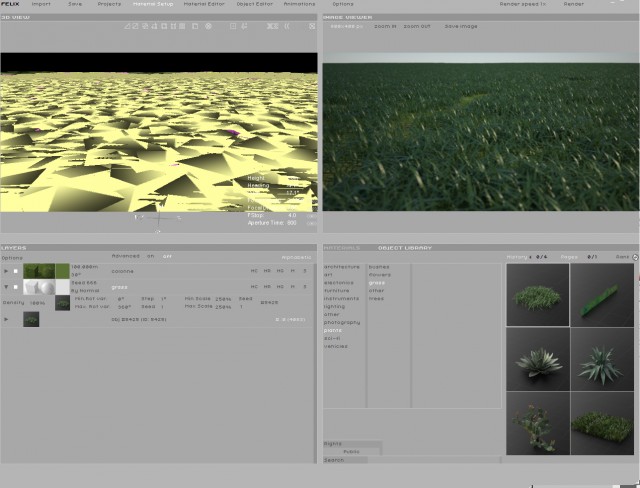Click the round icon beside Rank in object library
This screenshot has height=488, width=640.
click(635, 257)
